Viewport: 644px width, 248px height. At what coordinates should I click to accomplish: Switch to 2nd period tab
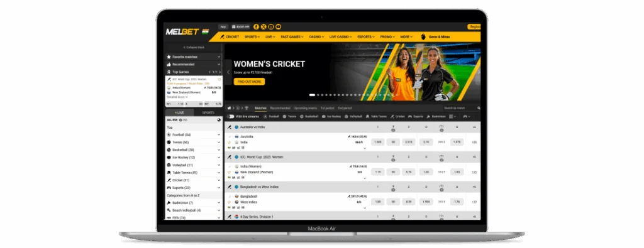[345, 108]
